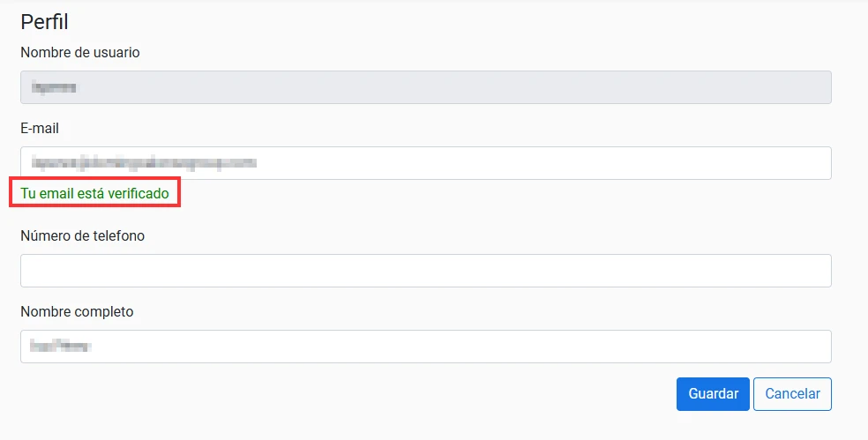This screenshot has height=440, width=868.
Task: Click the Perfil page heading
Action: (x=44, y=22)
